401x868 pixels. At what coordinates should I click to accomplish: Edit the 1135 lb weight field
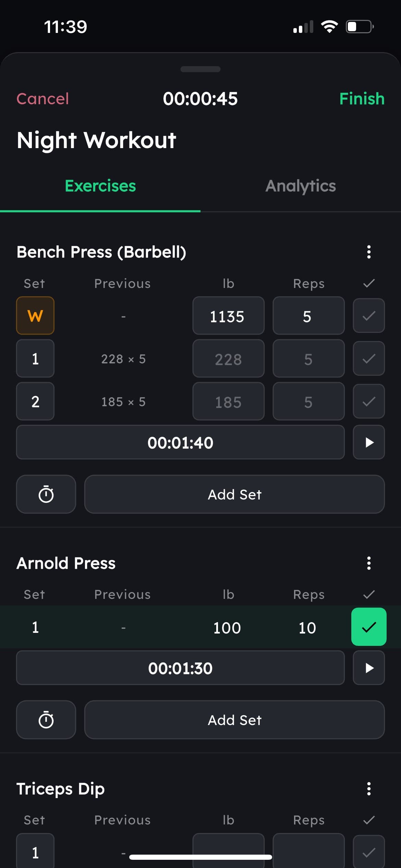(x=228, y=316)
